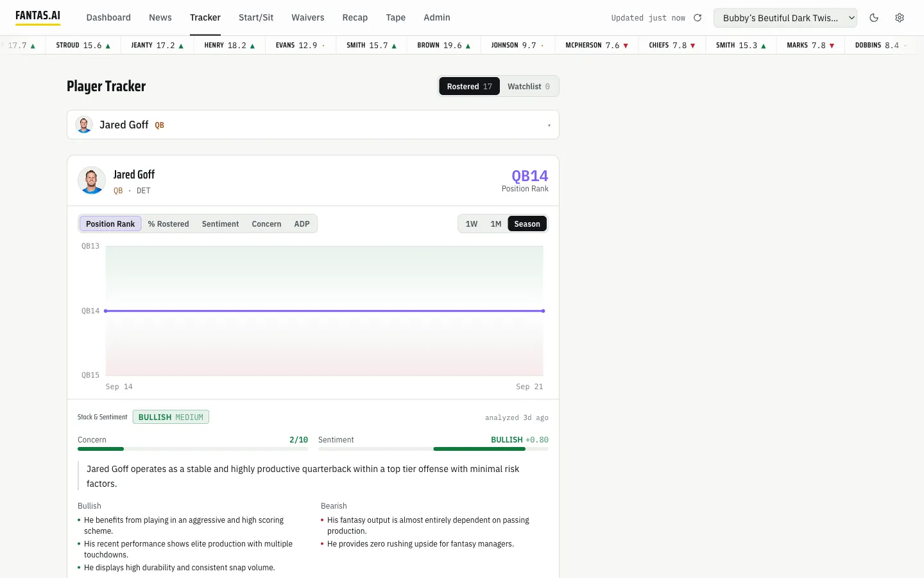Show the Position Rank chart
Viewport: 924px width, 578px height.
click(110, 224)
